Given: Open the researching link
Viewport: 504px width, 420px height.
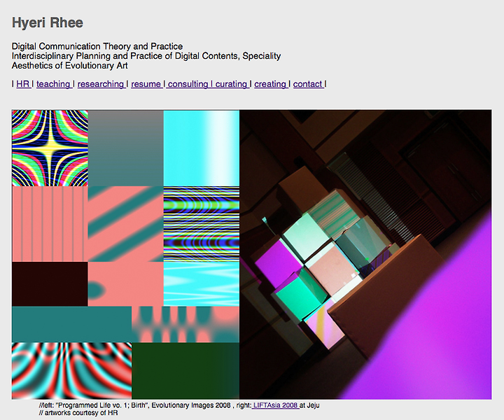Looking at the screenshot, I should [101, 84].
